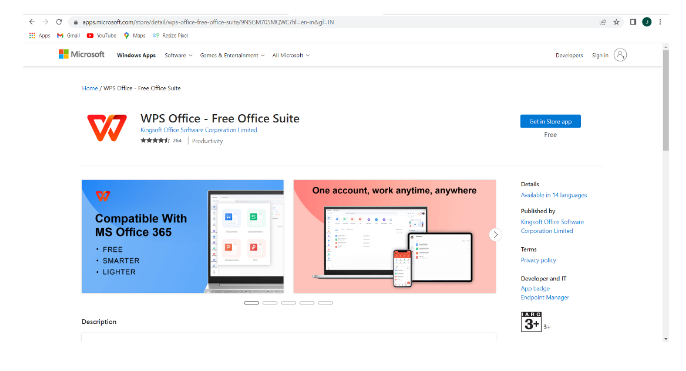The height and width of the screenshot is (371, 686).
Task: Click Sign in text
Action: 600,55
